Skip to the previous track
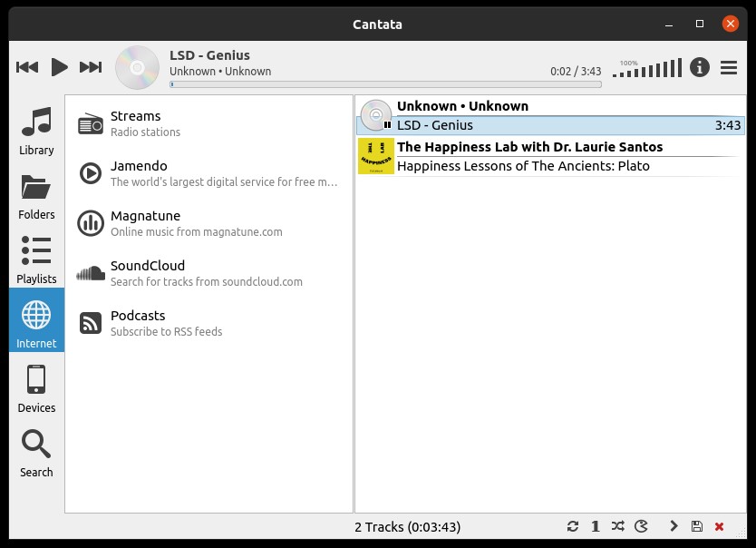The image size is (756, 548). [x=27, y=67]
